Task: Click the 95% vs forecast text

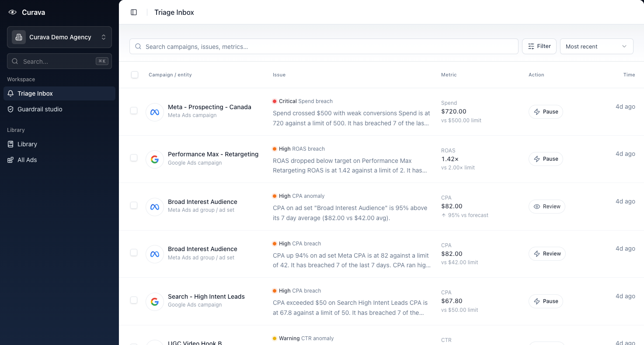Action: (x=465, y=215)
